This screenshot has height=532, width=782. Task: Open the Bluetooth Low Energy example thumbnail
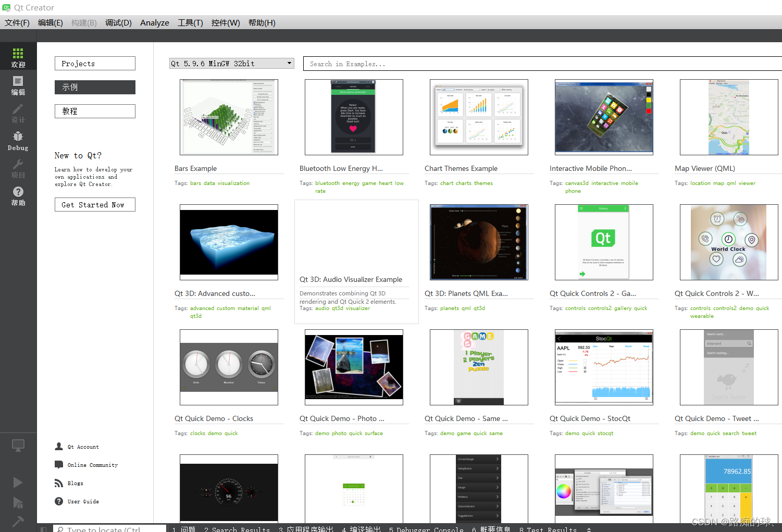(x=354, y=117)
